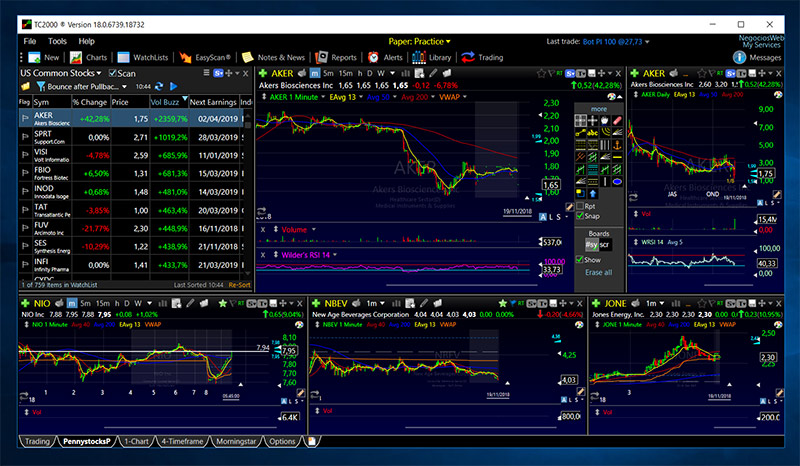Select the trendline drawing tool
This screenshot has height=466, width=800.
coord(580,133)
